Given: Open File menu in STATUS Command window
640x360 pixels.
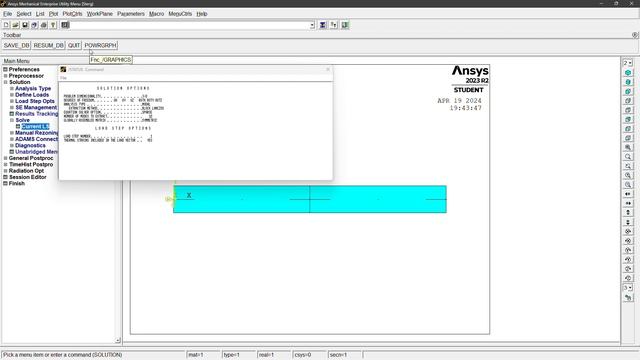Looking at the screenshot, I should (63, 78).
